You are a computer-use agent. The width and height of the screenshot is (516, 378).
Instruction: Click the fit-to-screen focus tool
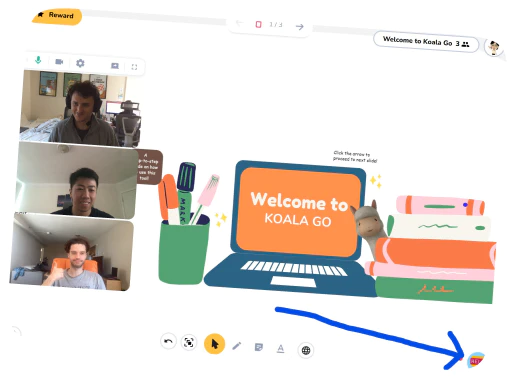click(189, 342)
